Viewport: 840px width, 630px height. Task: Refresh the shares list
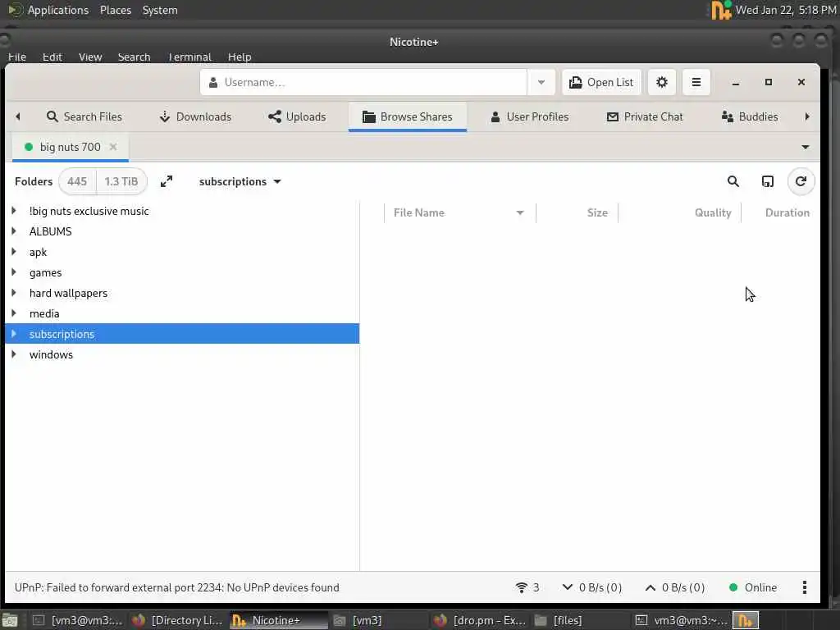[x=801, y=181]
